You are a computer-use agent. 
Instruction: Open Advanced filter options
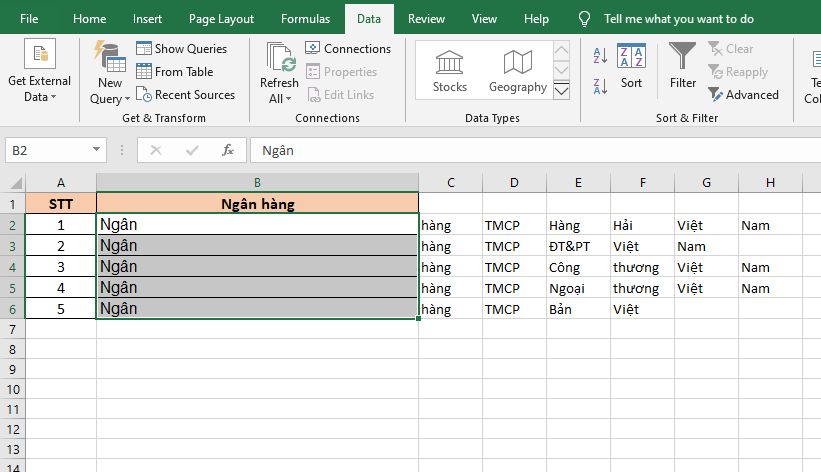point(743,95)
